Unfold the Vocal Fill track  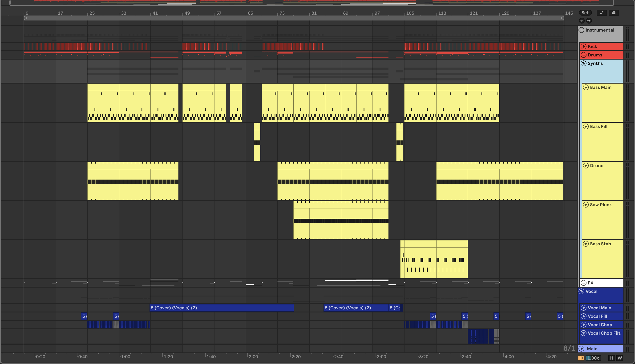(x=583, y=316)
